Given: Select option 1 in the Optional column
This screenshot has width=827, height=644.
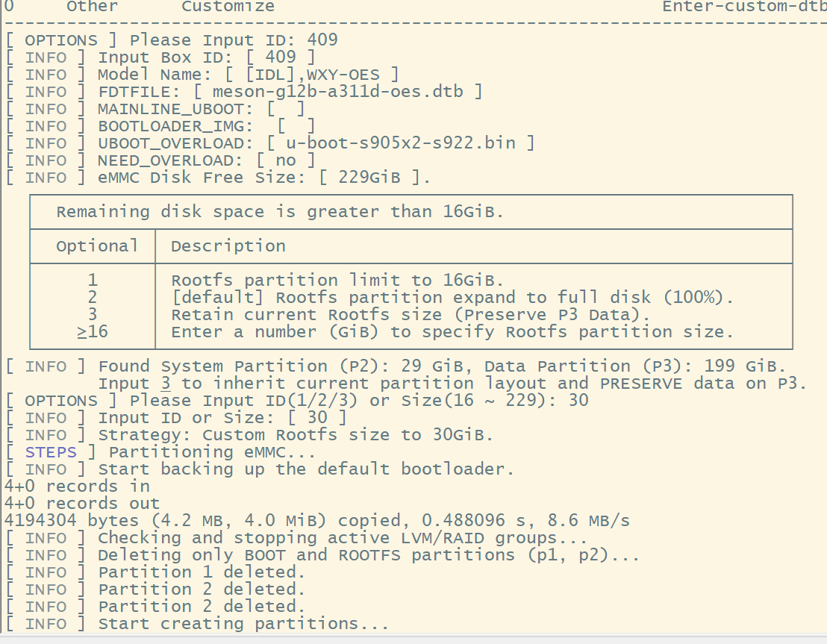Looking at the screenshot, I should click(93, 281).
